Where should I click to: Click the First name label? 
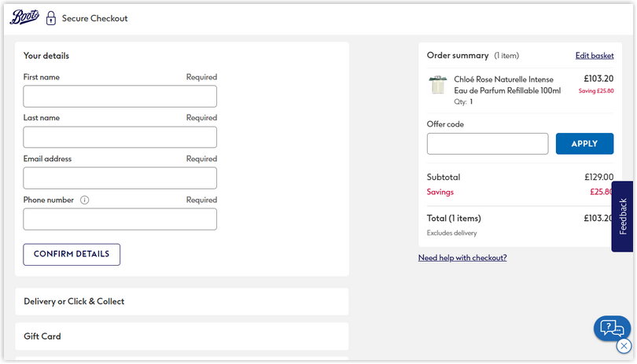42,77
